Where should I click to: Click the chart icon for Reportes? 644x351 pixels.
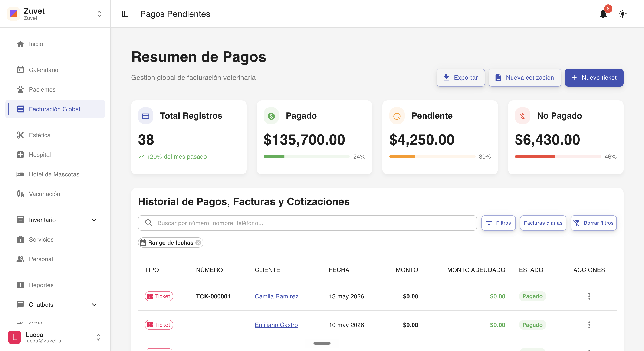pos(20,285)
